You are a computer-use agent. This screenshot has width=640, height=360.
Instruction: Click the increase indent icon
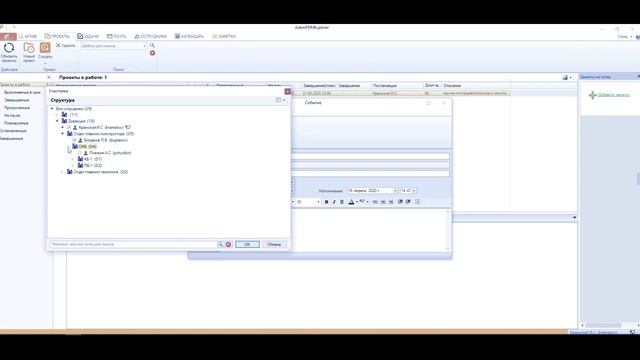pyautogui.click(x=408, y=202)
